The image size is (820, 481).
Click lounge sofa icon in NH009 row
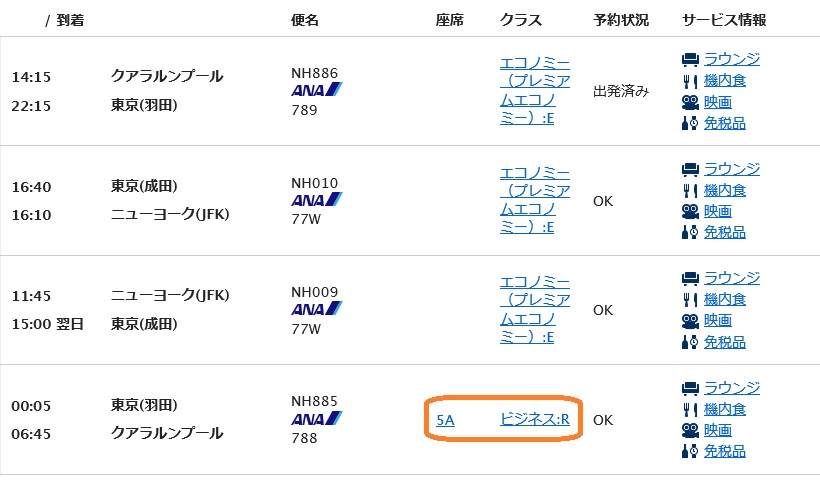tap(690, 278)
